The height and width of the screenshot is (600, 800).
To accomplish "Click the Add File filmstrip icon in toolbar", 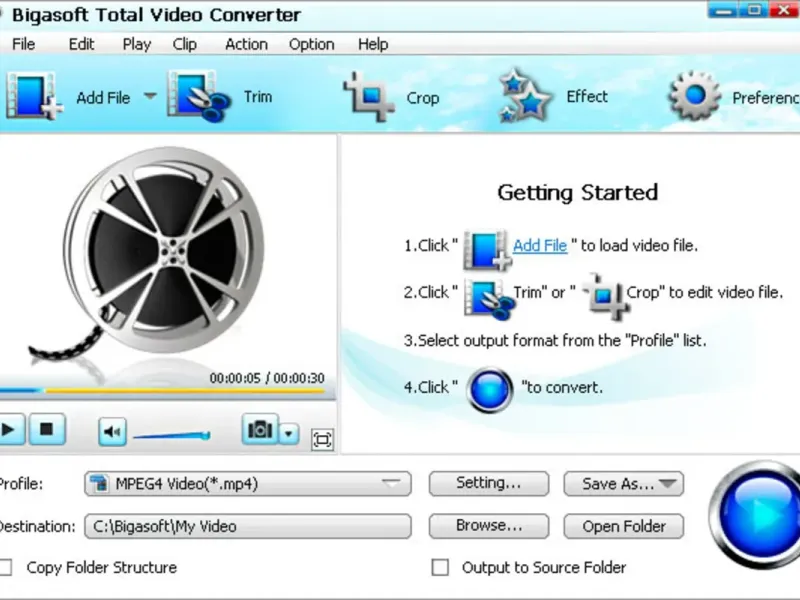I will tap(34, 96).
